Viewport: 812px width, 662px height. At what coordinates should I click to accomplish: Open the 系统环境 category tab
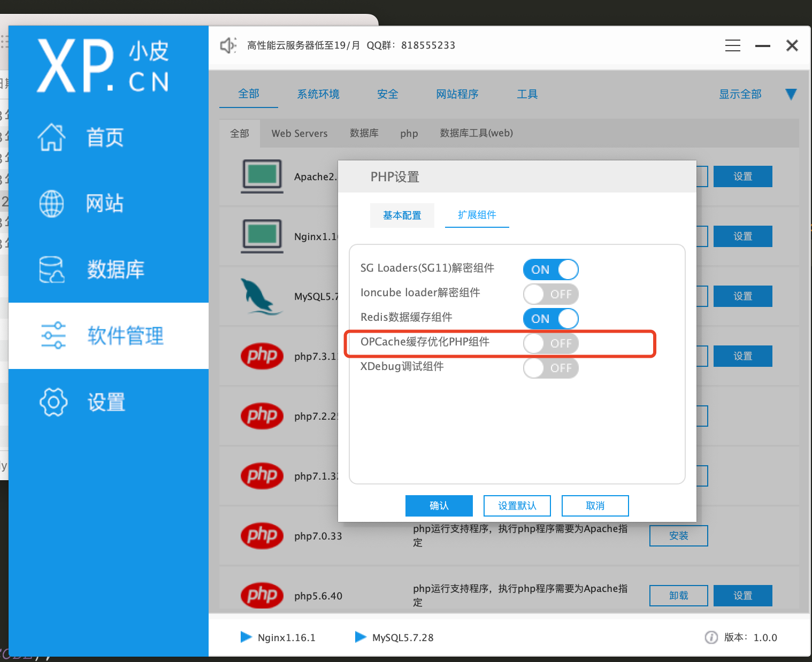click(x=318, y=95)
